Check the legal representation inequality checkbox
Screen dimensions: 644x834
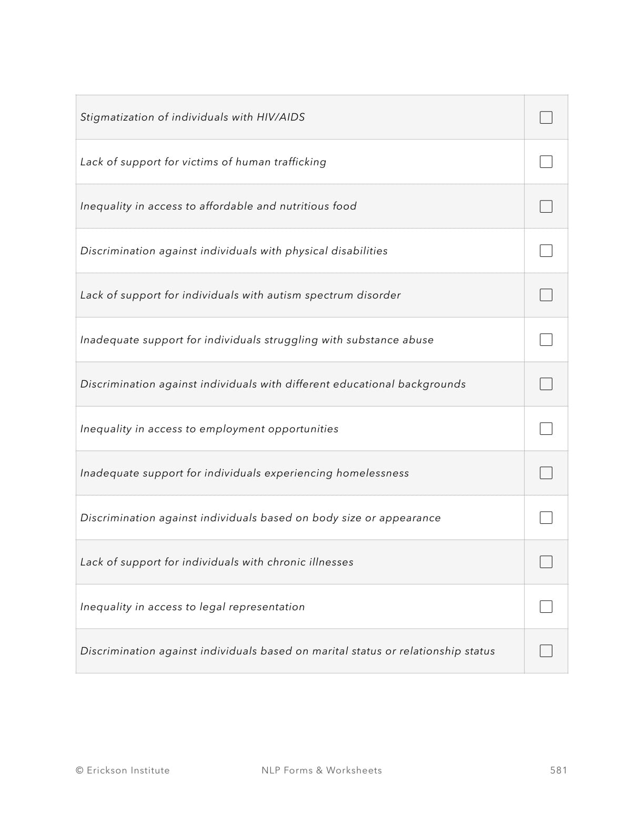tap(546, 607)
